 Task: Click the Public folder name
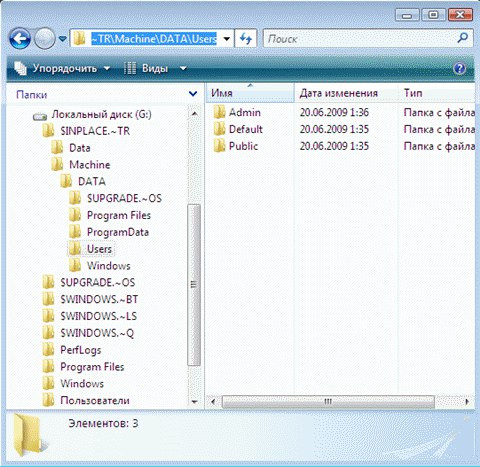243,146
